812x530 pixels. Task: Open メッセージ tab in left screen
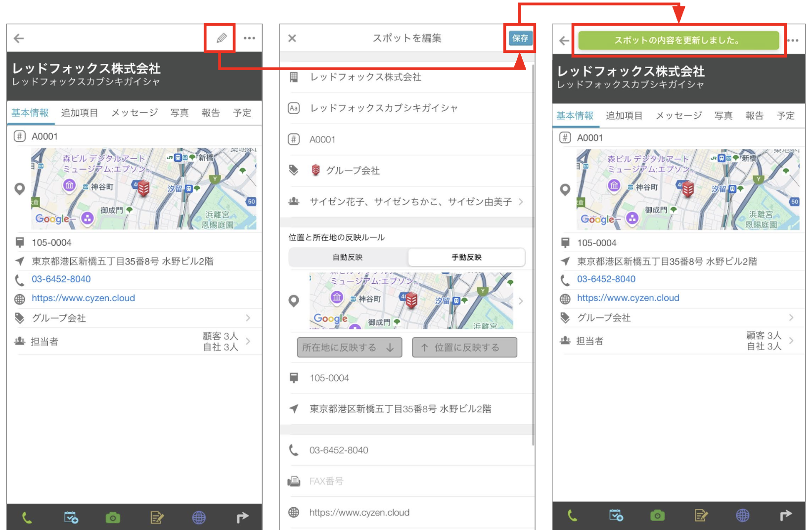click(x=134, y=113)
